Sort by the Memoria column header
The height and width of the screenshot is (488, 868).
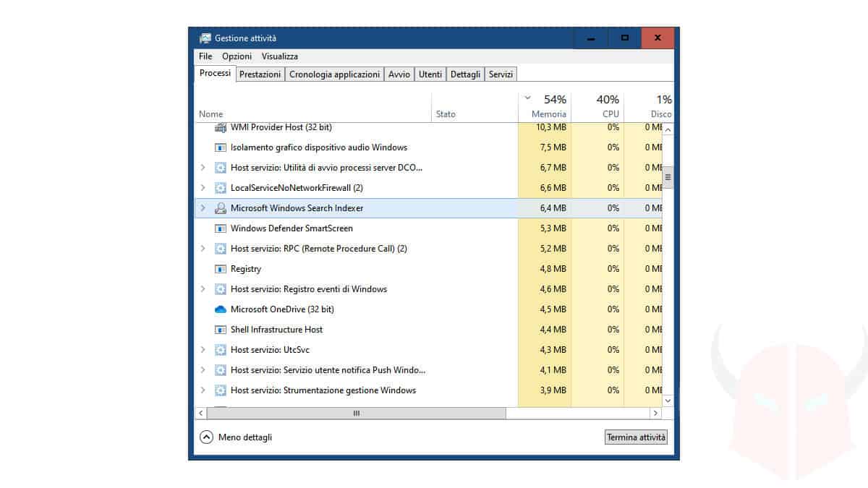coord(545,107)
